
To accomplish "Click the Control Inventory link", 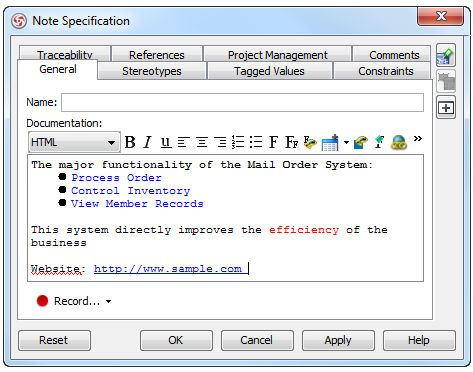I will [x=131, y=191].
